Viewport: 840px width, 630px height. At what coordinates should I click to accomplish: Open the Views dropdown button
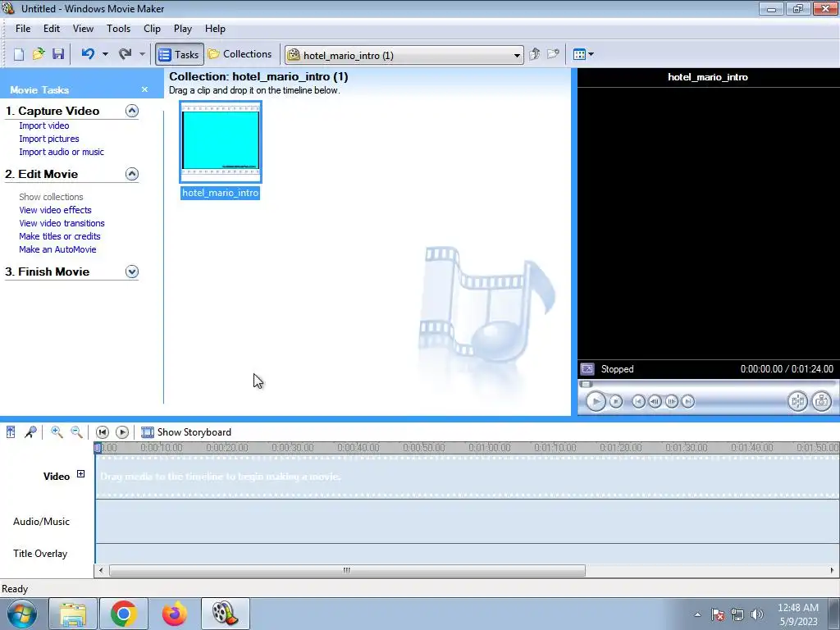[583, 54]
